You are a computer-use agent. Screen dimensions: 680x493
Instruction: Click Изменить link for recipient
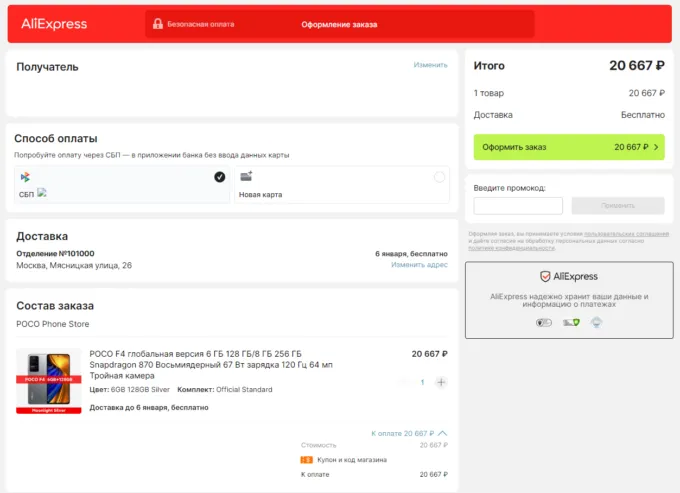[x=430, y=65]
